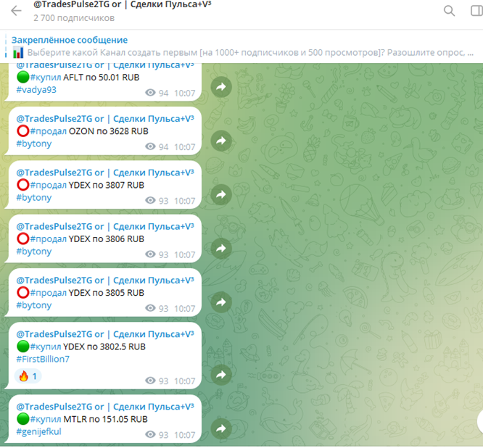Click the views eye icon on YDEX 3807 message

pos(150,201)
